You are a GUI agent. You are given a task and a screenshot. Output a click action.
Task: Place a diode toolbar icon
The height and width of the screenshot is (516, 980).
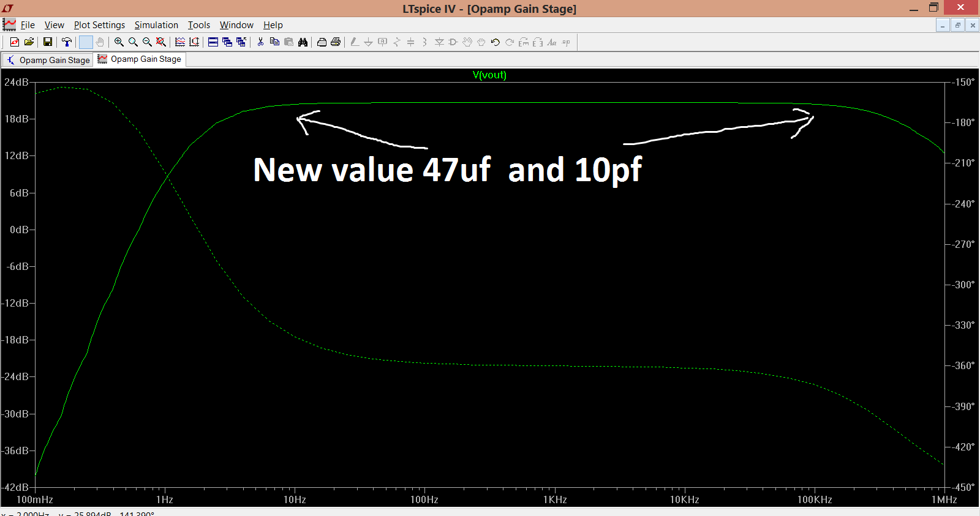tap(439, 42)
